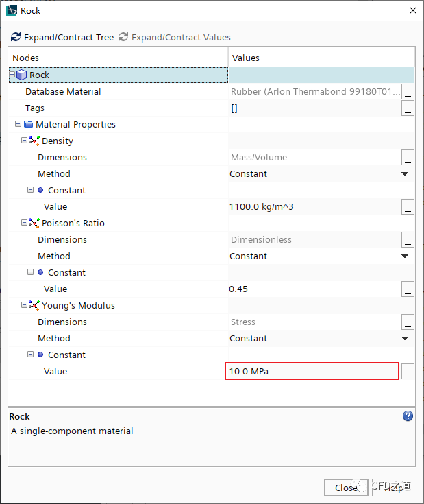The height and width of the screenshot is (504, 424).
Task: Open the Tags ellipsis editor
Action: (408, 108)
